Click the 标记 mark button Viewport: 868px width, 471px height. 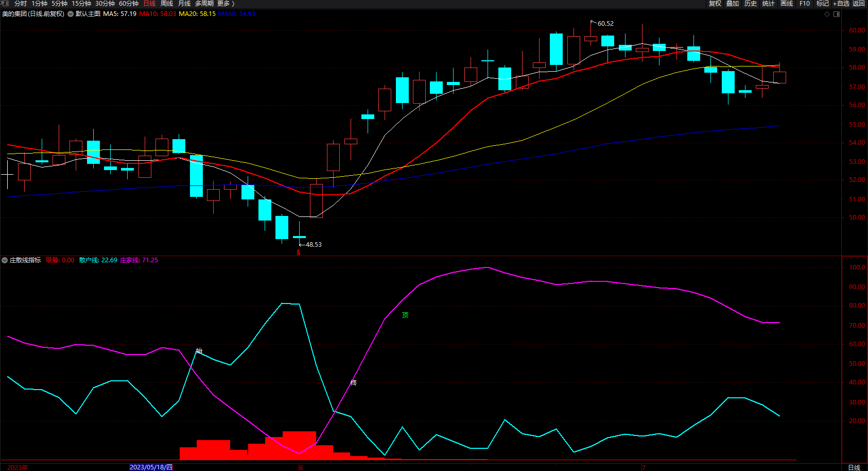click(823, 4)
